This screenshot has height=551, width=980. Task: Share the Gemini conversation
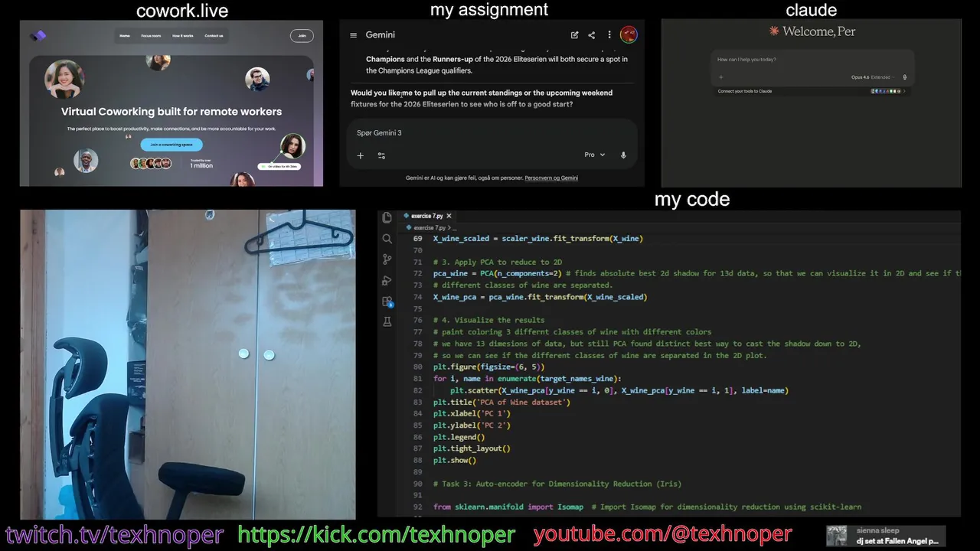click(591, 35)
